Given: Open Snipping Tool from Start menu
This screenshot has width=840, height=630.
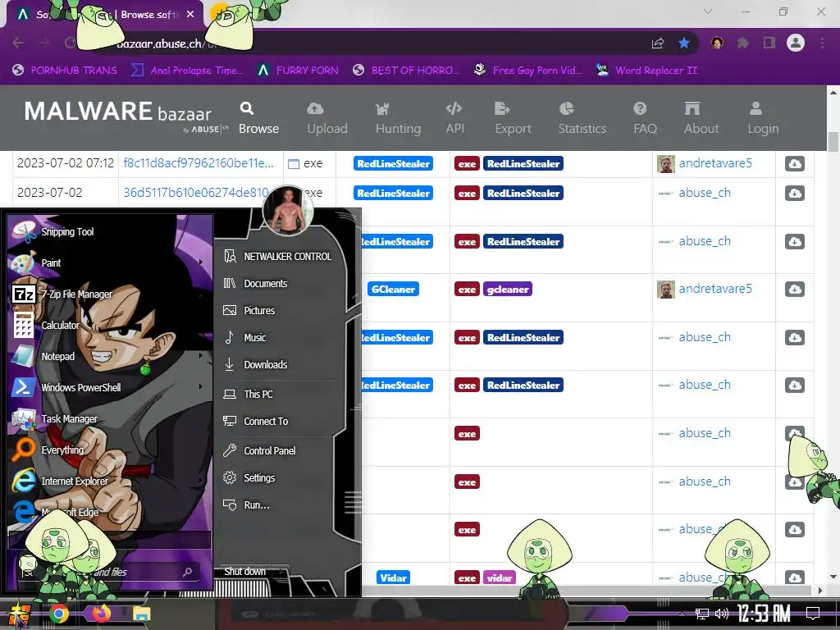Looking at the screenshot, I should [x=108, y=231].
